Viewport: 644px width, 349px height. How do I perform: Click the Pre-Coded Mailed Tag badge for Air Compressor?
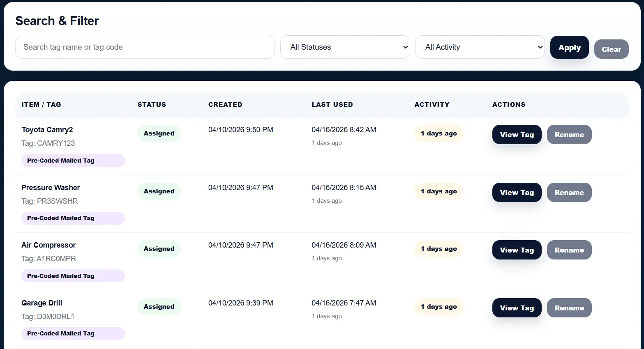point(73,276)
